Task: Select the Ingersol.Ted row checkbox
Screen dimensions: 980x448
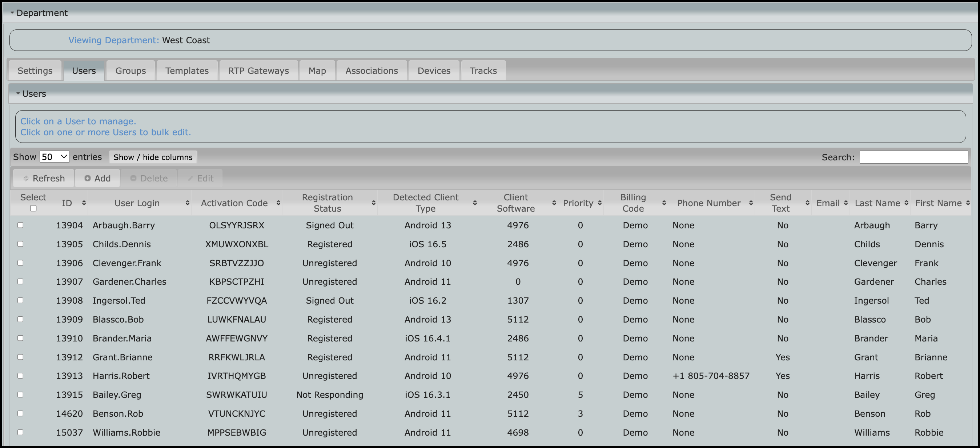Action: pos(21,300)
